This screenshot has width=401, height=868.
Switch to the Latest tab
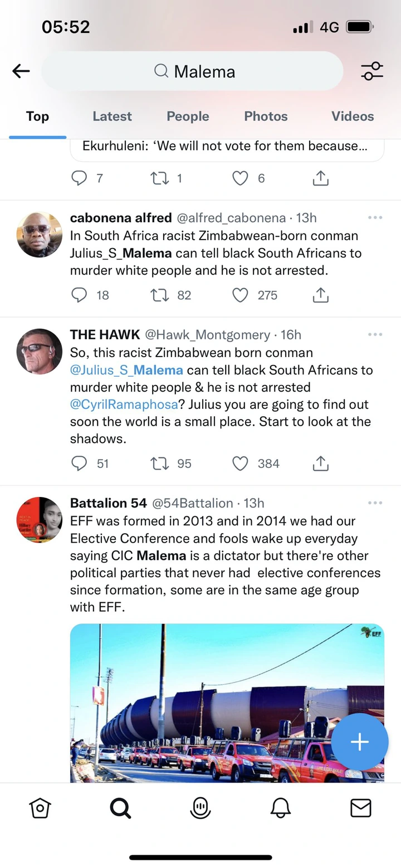(x=112, y=116)
